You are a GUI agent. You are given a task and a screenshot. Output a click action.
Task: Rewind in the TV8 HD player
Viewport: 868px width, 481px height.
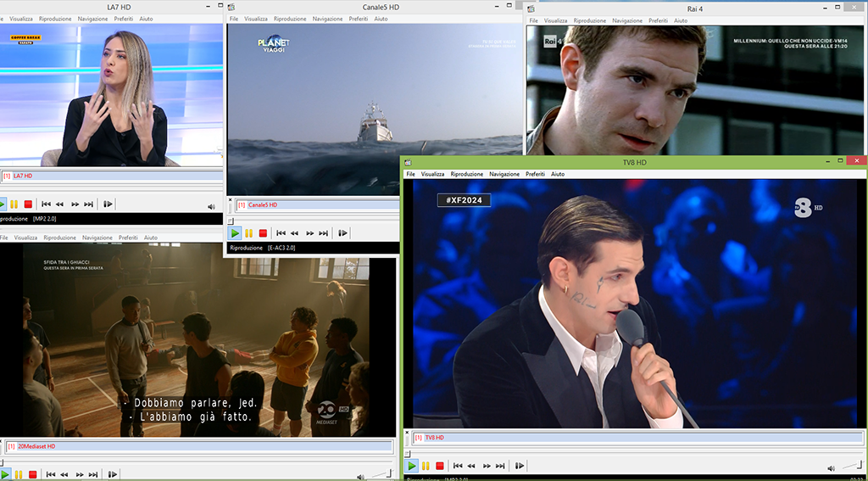click(471, 466)
